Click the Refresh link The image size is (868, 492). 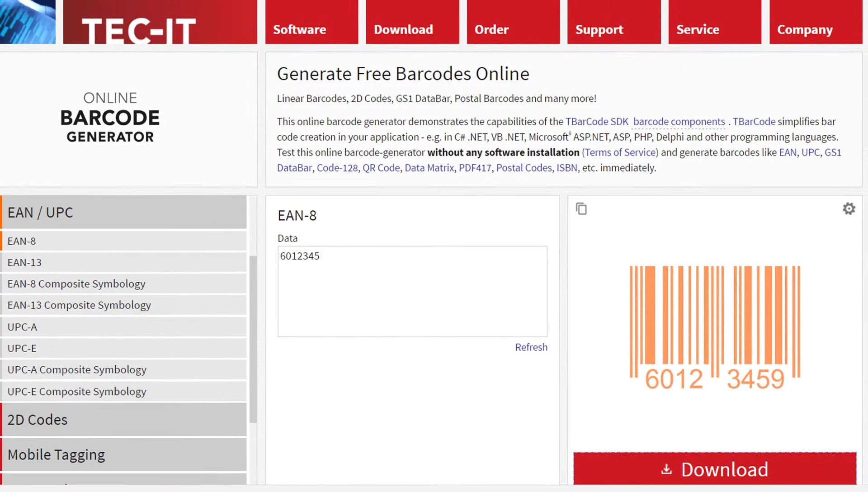[531, 347]
